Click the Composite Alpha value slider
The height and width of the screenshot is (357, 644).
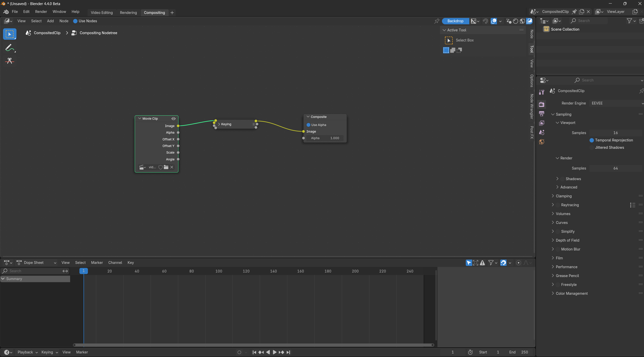(x=325, y=138)
